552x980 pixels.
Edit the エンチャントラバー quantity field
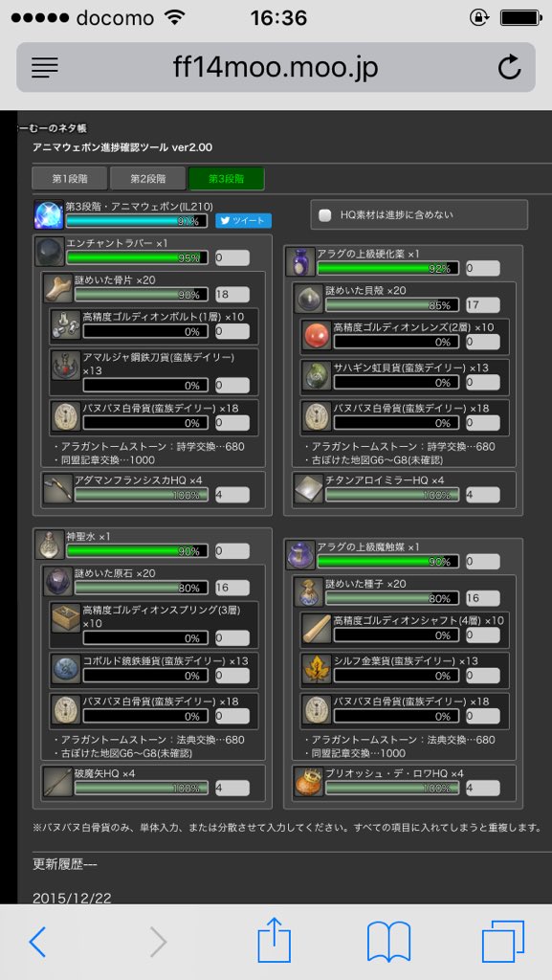232,257
